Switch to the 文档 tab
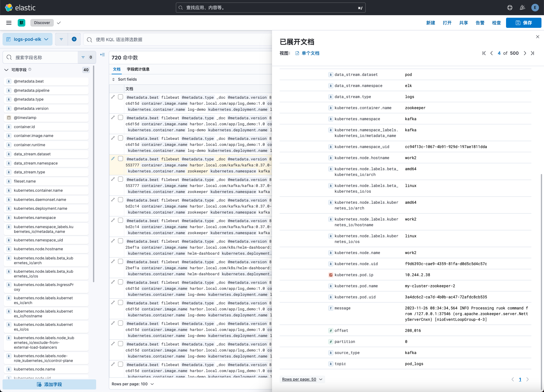This screenshot has height=392, width=544. [117, 69]
